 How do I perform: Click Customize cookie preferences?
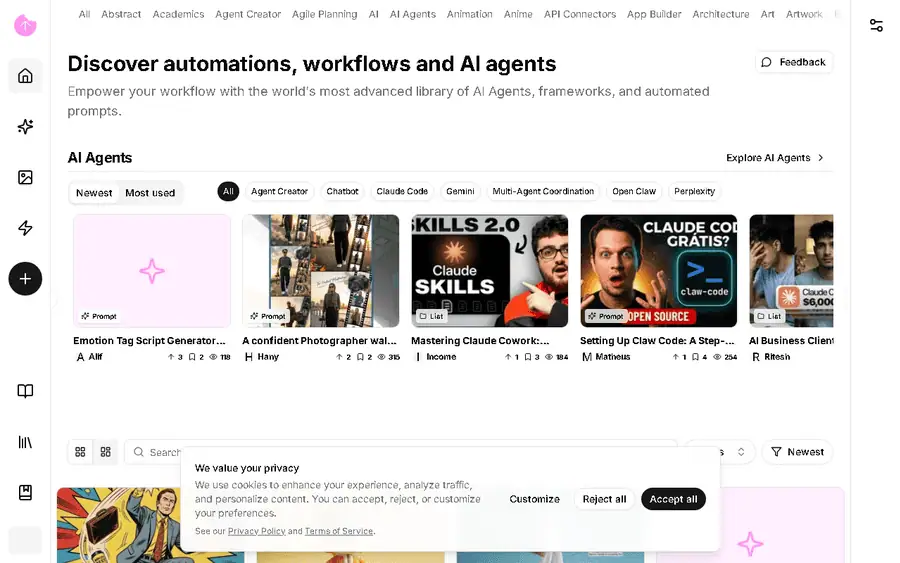point(534,499)
